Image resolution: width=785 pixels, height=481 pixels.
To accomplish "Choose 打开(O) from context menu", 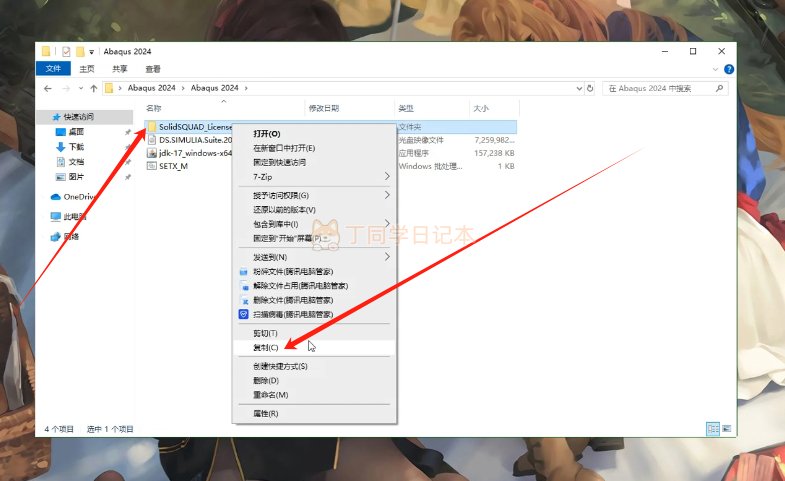I will click(314, 134).
